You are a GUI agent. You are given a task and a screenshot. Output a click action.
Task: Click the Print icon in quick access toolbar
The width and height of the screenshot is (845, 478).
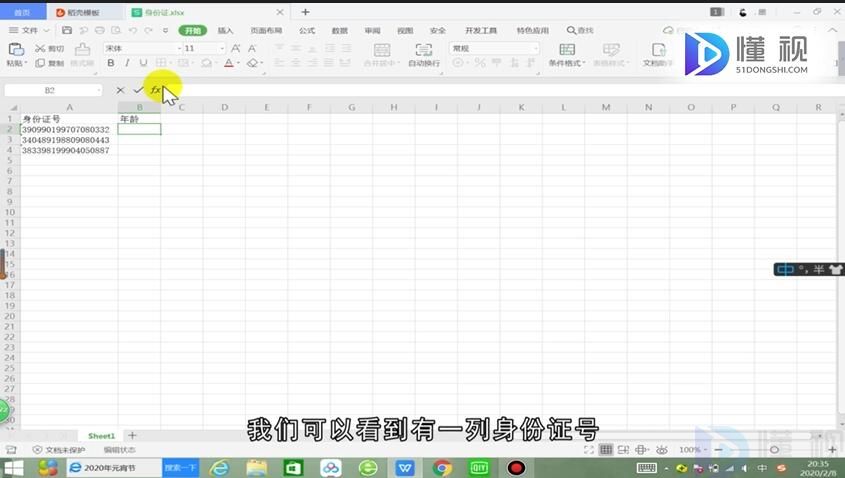pos(100,30)
